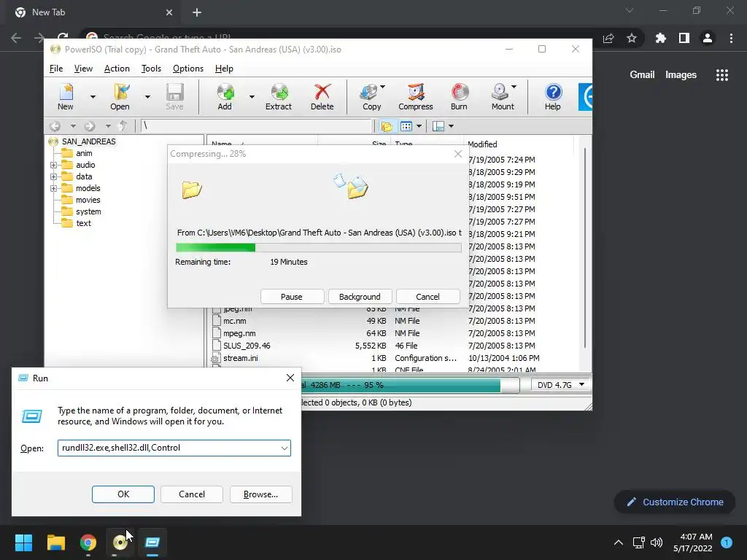Open the Action menu in PowerISO
Image resolution: width=747 pixels, height=560 pixels.
pyautogui.click(x=117, y=69)
